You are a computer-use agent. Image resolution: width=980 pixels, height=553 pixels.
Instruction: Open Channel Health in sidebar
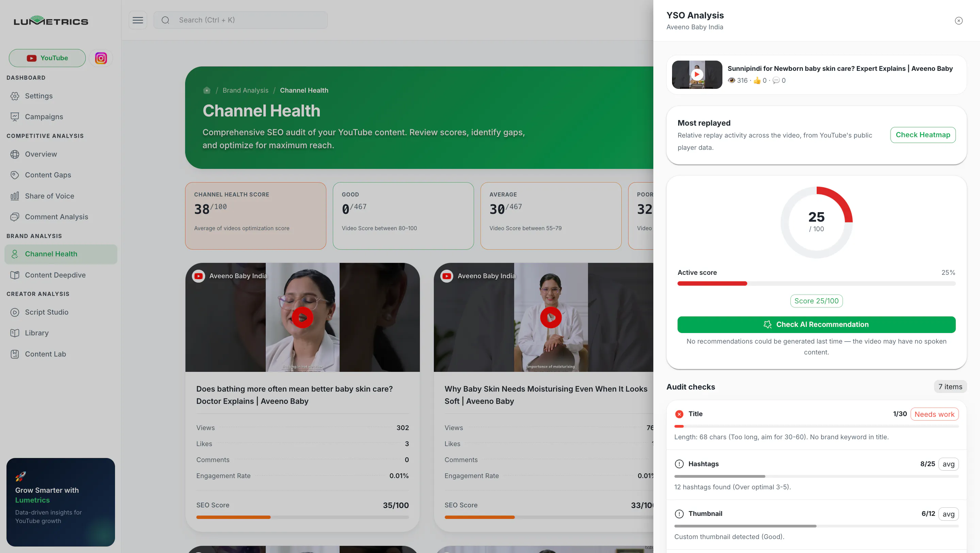61,254
